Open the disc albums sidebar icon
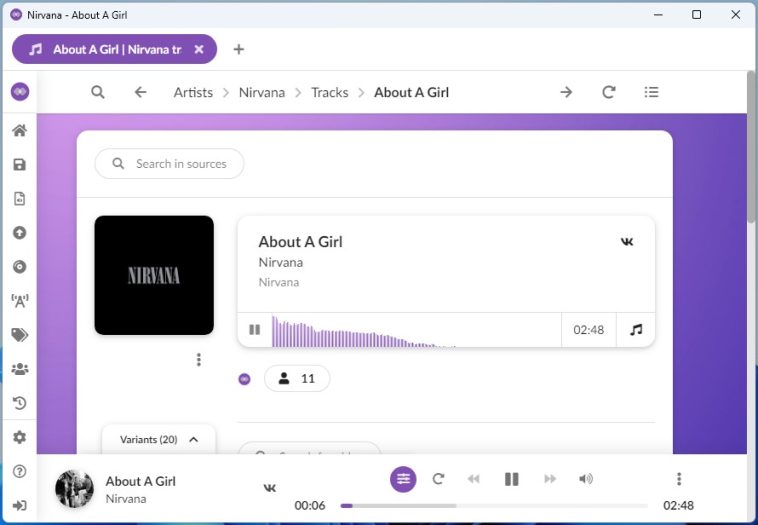This screenshot has height=525, width=758. (20, 267)
